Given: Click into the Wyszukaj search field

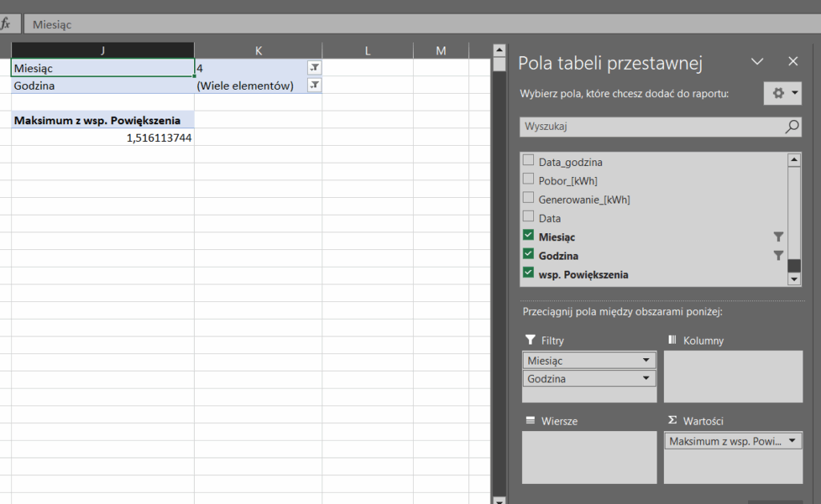Looking at the screenshot, I should tap(649, 126).
